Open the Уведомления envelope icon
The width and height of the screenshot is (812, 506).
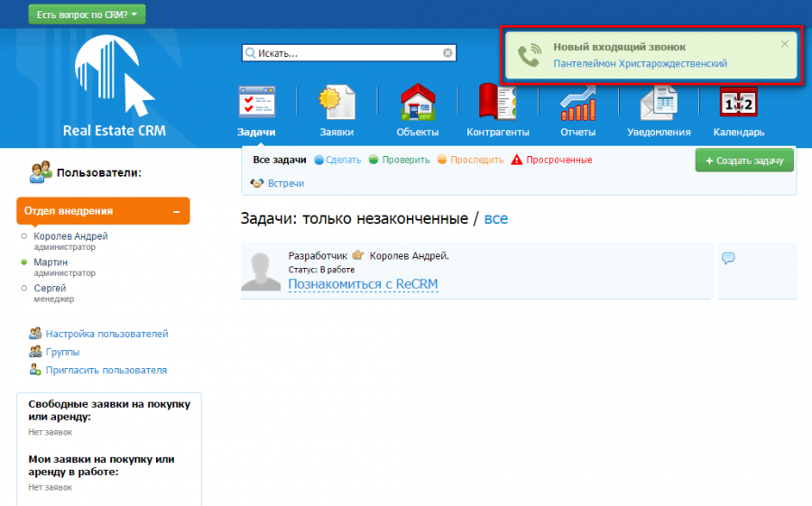(x=659, y=103)
